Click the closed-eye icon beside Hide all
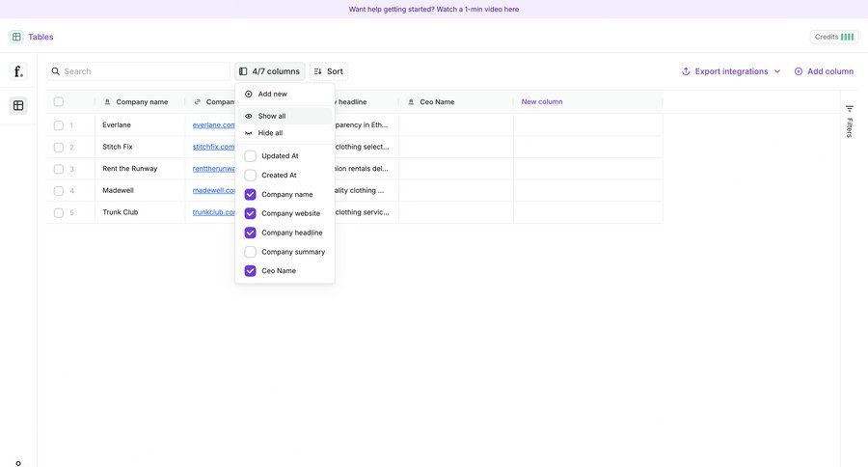868x467 pixels. point(249,133)
